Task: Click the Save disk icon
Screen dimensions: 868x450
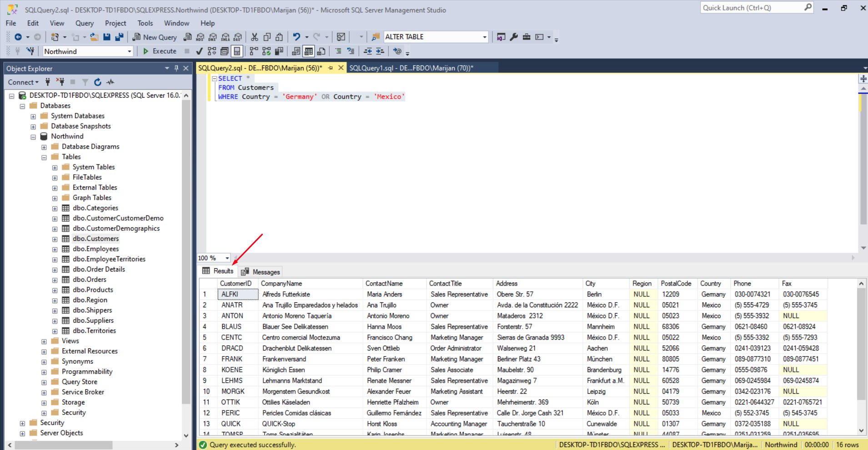Action: pyautogui.click(x=107, y=37)
